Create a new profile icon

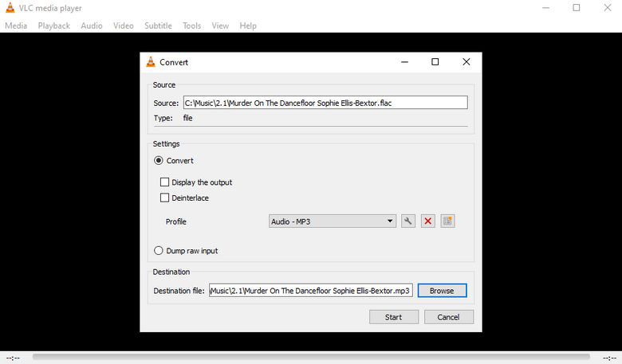(447, 221)
